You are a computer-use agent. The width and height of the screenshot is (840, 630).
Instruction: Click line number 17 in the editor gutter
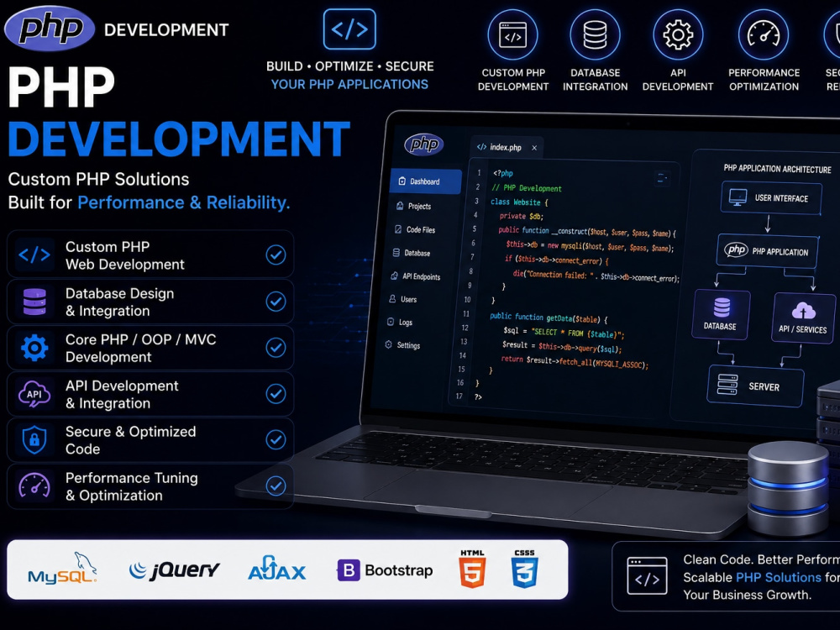pyautogui.click(x=459, y=396)
